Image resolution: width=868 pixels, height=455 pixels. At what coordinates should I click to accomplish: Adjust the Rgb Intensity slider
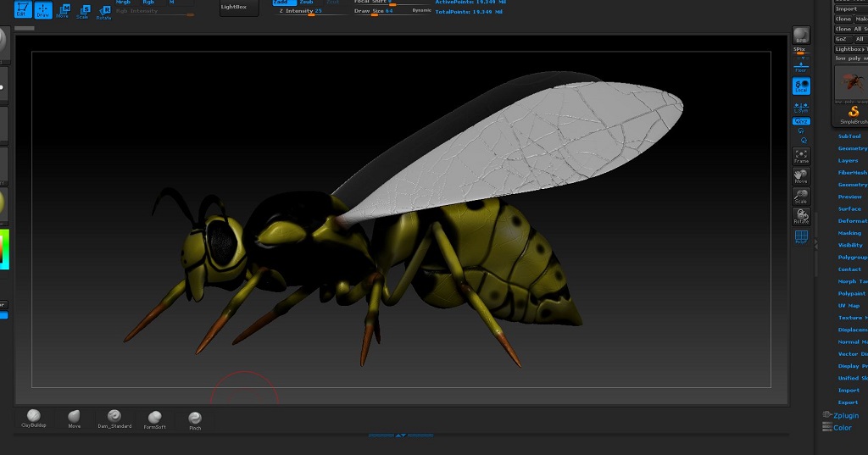[154, 12]
